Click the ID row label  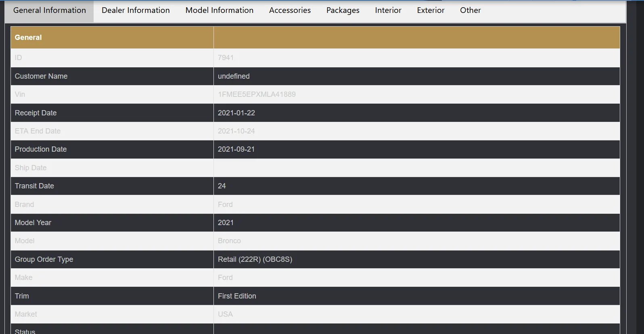point(18,58)
